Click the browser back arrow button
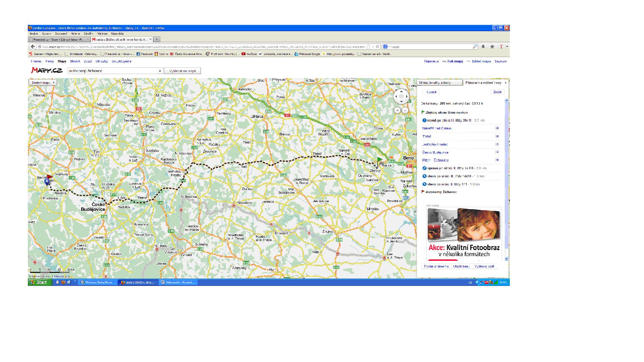The image size is (644, 362). point(33,47)
